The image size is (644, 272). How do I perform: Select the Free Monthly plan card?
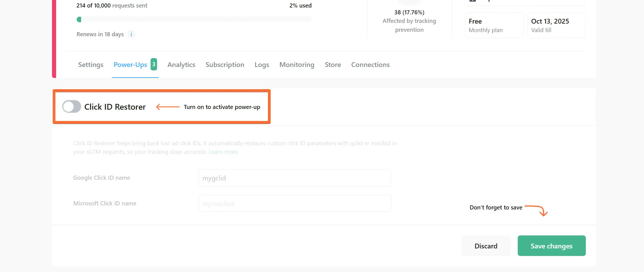[x=494, y=25]
